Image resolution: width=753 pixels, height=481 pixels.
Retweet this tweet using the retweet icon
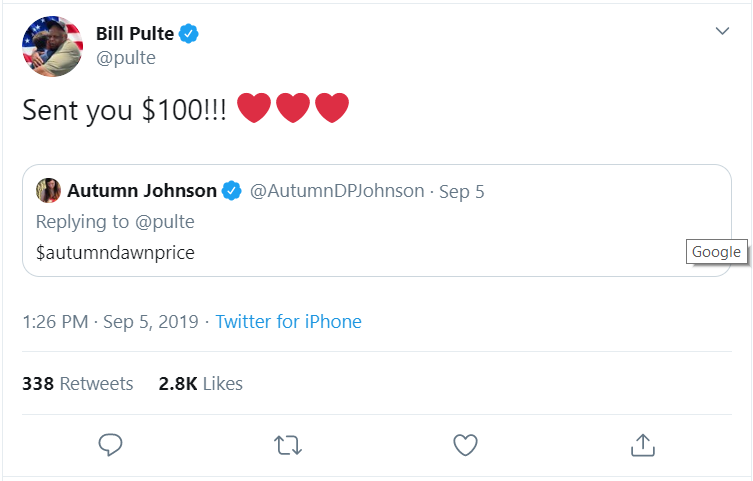pyautogui.click(x=287, y=445)
